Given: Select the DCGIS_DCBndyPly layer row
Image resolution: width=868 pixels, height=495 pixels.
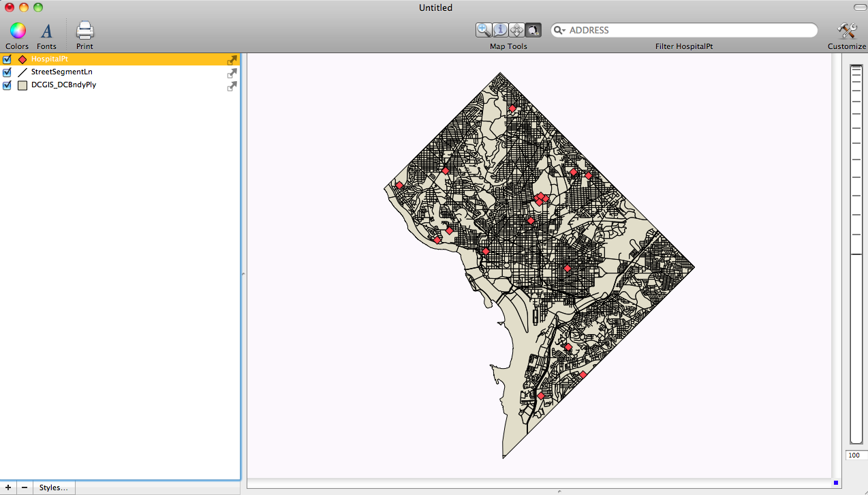Looking at the screenshot, I should pos(63,85).
